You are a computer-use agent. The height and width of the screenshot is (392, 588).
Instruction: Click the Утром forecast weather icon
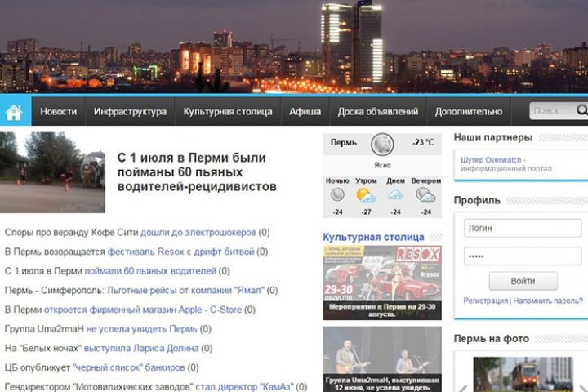366,195
